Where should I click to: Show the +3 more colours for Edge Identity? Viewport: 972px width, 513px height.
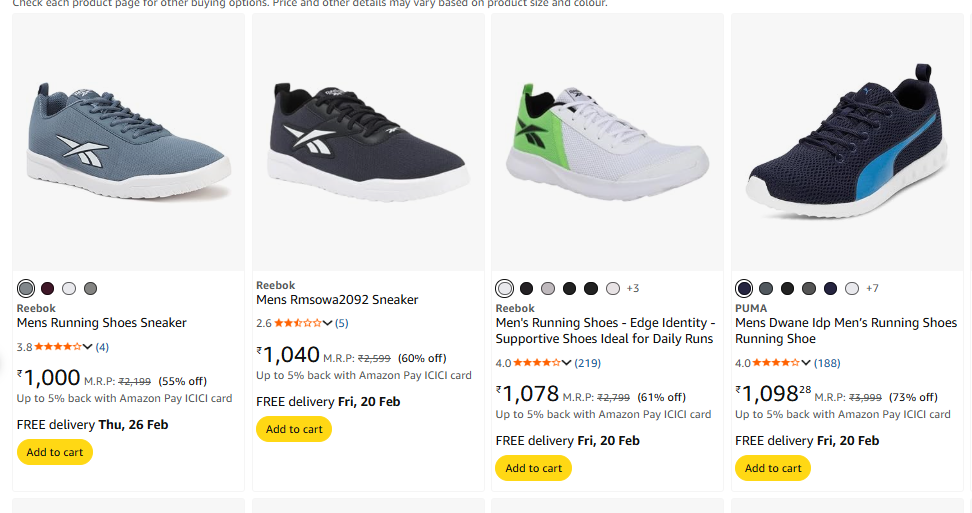[633, 289]
